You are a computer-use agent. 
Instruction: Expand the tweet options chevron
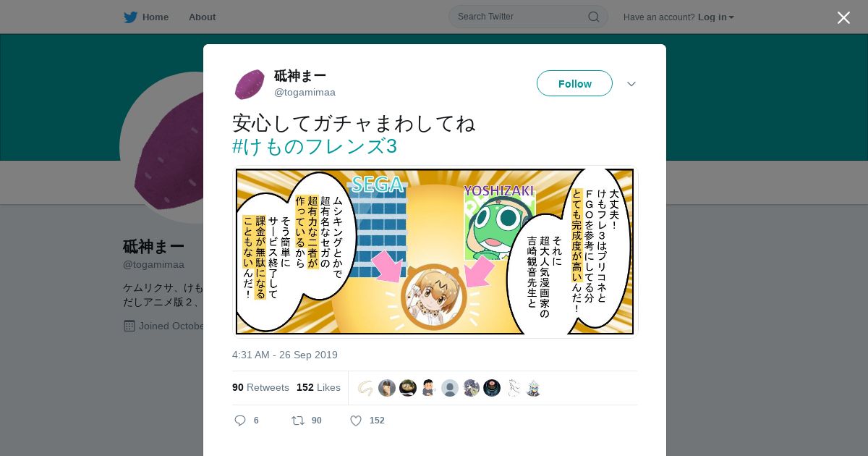pos(631,84)
